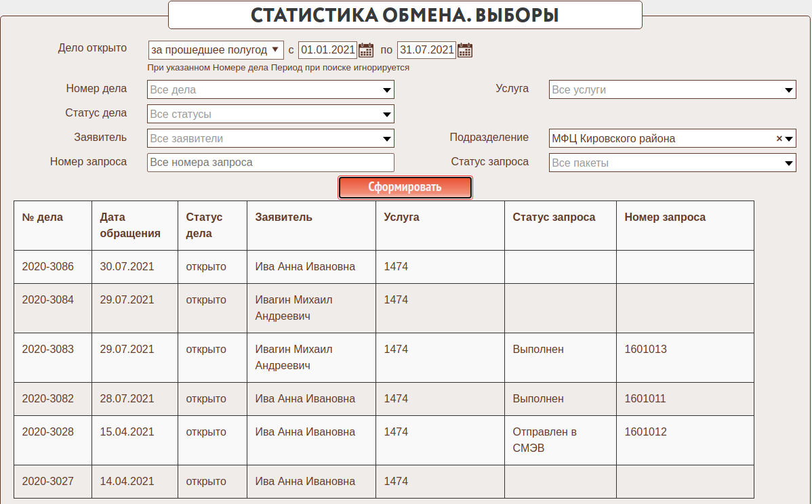Image resolution: width=812 pixels, height=504 pixels.
Task: Click 'Отправлен в СМЭВ' status cell
Action: 544,440
